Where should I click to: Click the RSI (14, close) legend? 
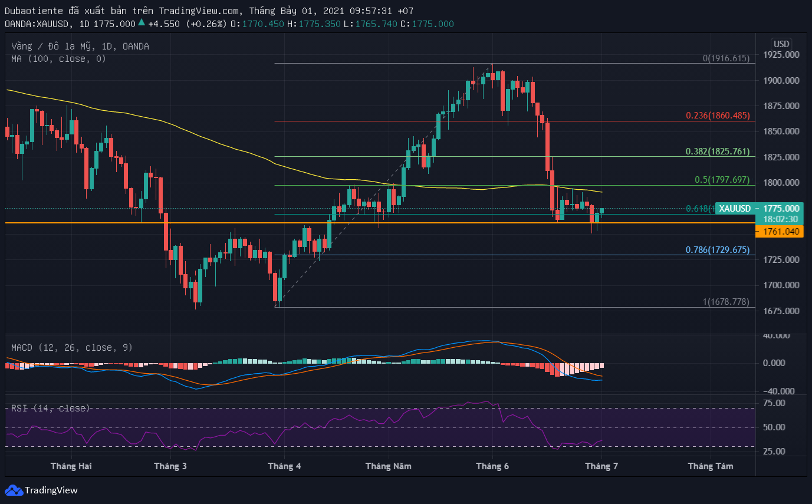[x=50, y=408]
